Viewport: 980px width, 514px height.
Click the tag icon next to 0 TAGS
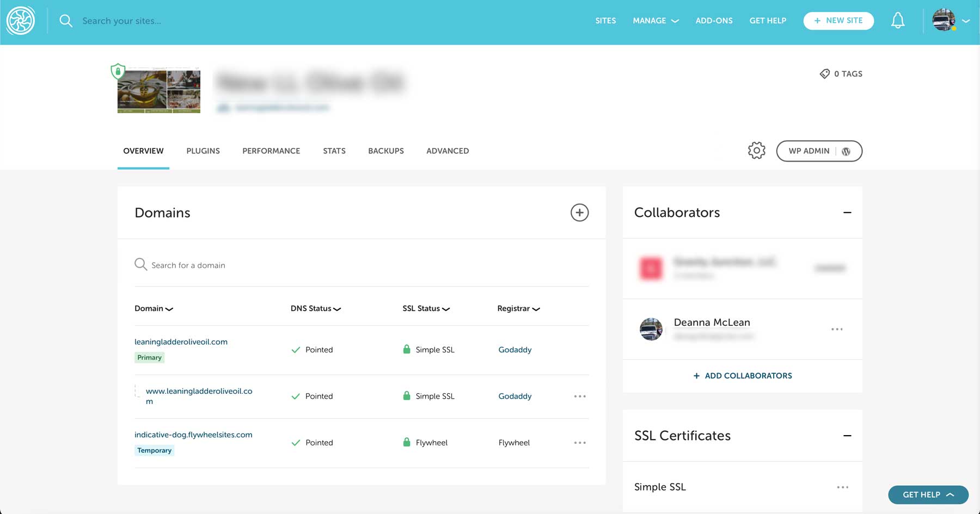pyautogui.click(x=824, y=73)
